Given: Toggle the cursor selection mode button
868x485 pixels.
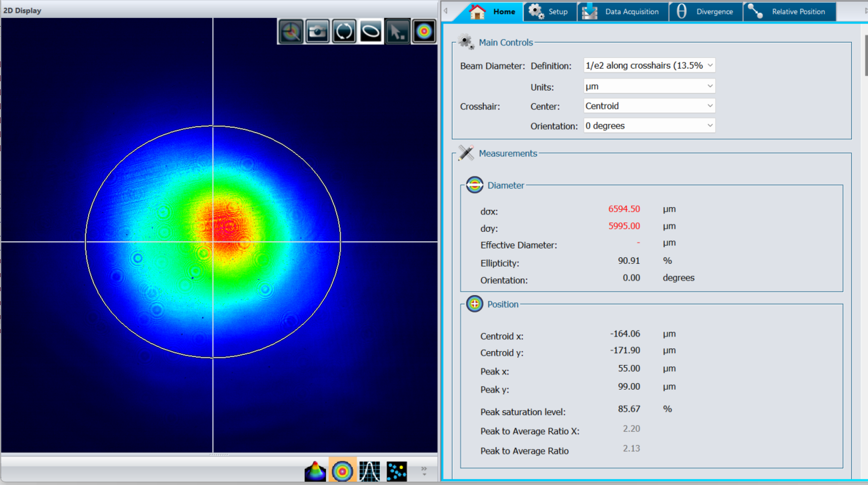Looking at the screenshot, I should 397,31.
